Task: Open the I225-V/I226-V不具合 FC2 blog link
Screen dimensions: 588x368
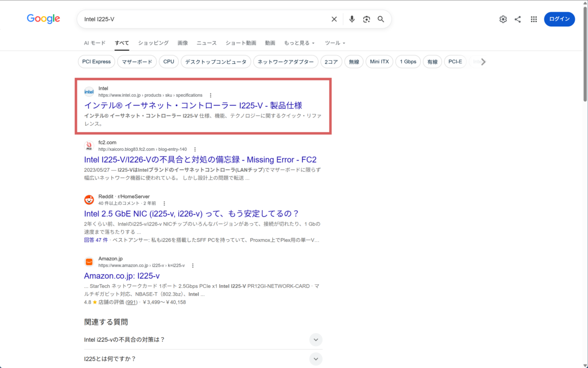Action: 200,160
